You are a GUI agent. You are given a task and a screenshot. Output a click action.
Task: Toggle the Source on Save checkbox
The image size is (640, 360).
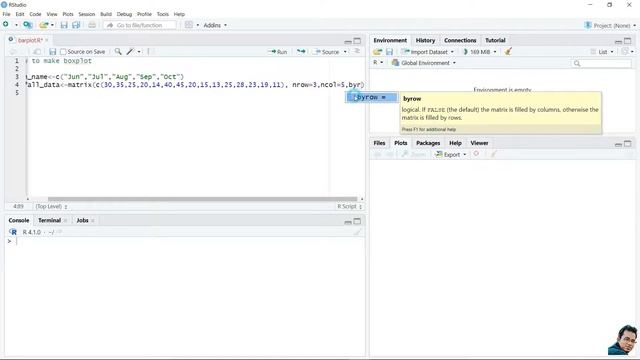(63, 52)
